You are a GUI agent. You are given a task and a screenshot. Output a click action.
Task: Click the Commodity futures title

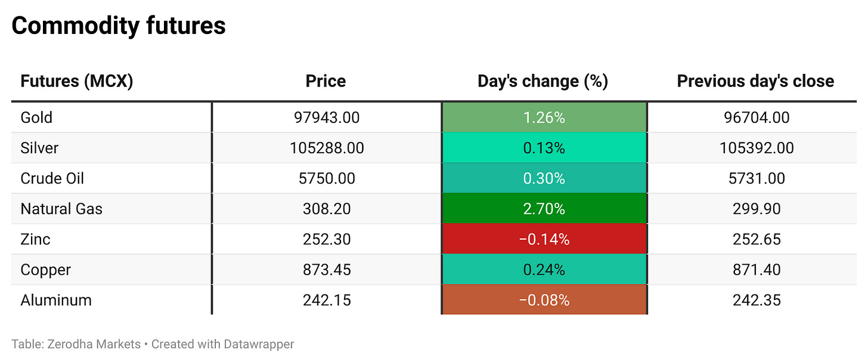(x=119, y=26)
